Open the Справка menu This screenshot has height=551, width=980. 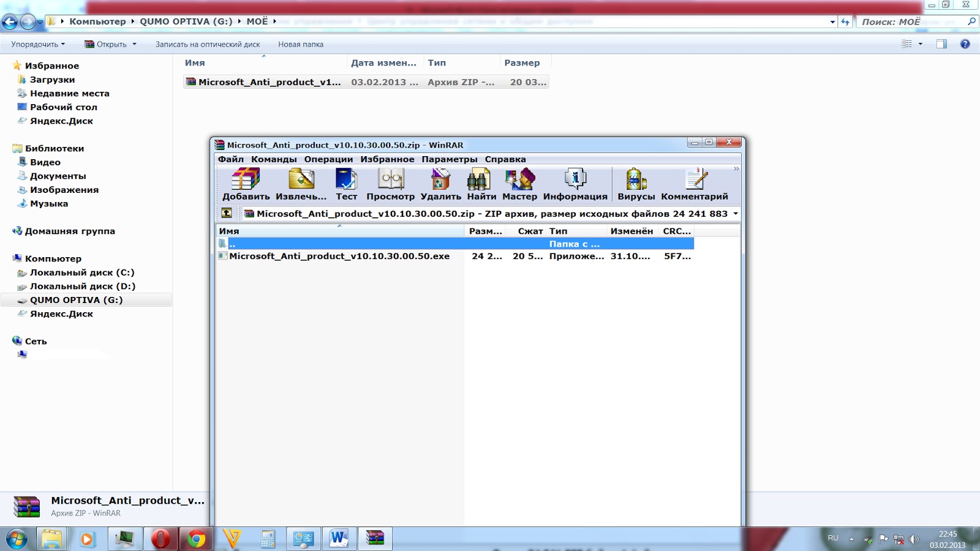point(505,159)
